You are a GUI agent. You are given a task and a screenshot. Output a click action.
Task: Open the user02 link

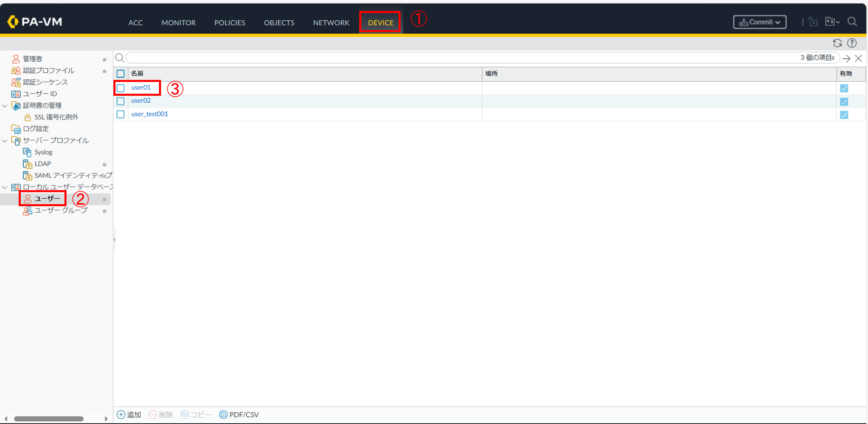click(x=141, y=100)
